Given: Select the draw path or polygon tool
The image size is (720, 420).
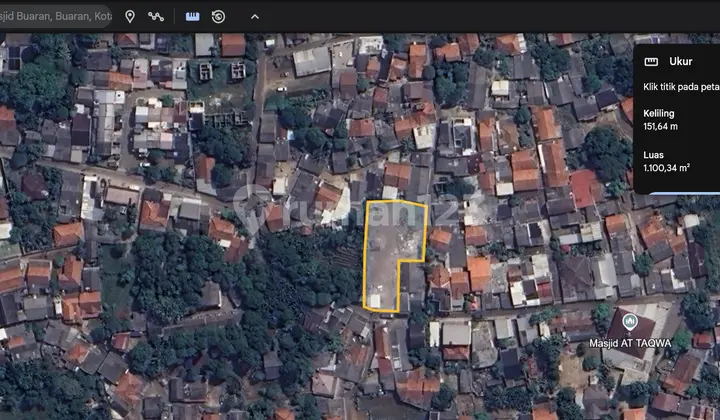Looking at the screenshot, I should coord(156,16).
